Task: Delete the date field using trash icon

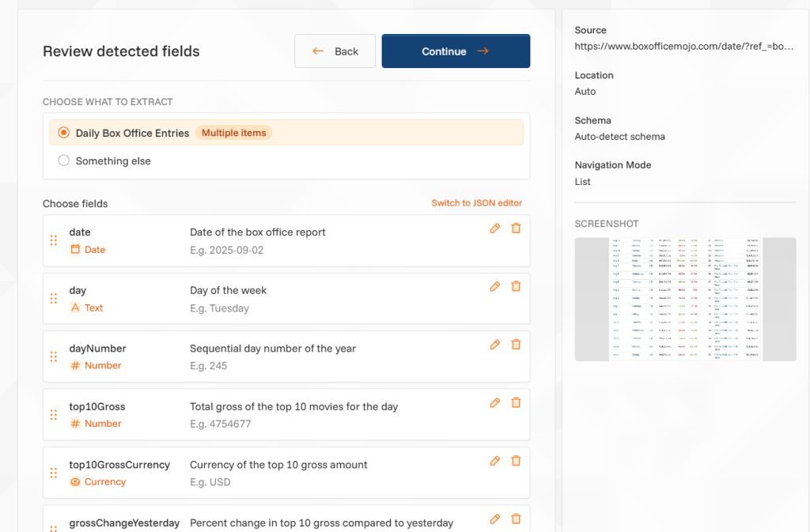Action: coord(516,228)
